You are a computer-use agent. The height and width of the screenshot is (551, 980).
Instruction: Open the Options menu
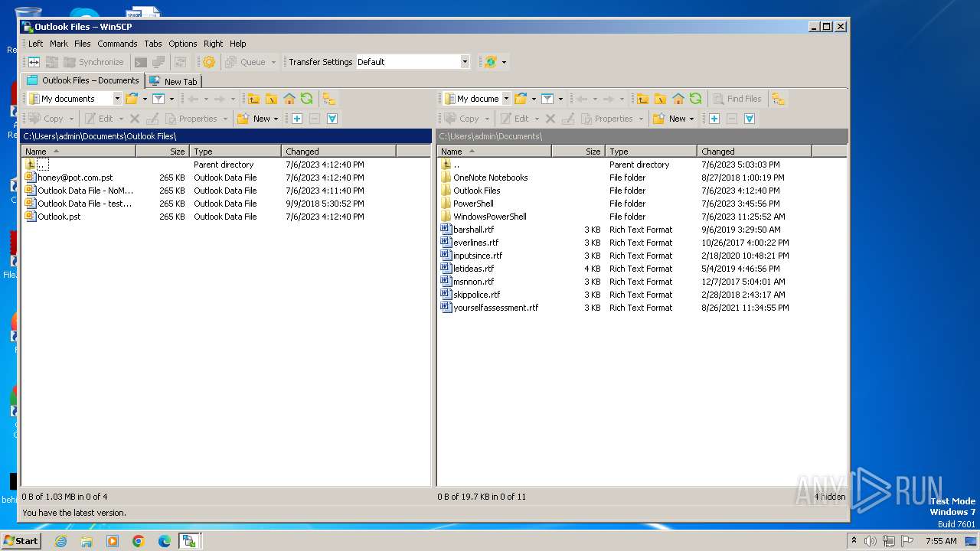(x=183, y=44)
